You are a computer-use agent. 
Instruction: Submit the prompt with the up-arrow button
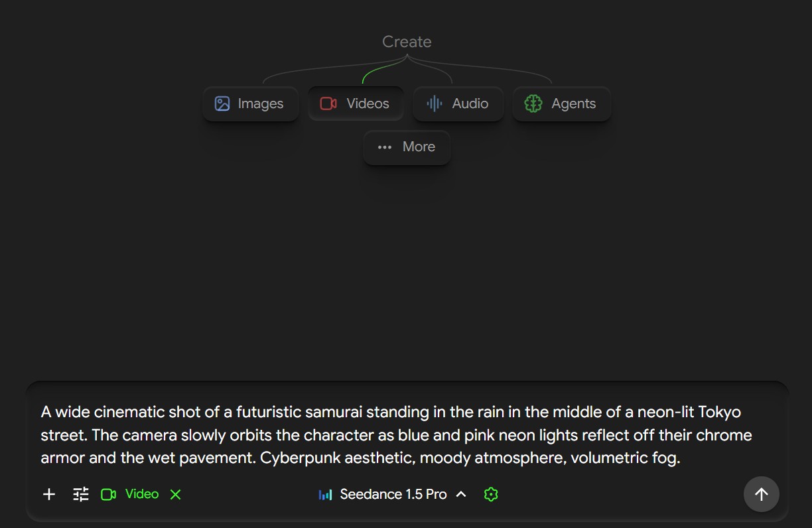click(761, 494)
